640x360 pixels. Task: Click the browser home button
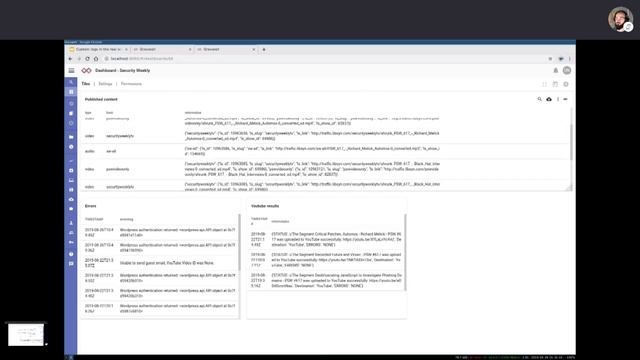pyautogui.click(x=96, y=59)
